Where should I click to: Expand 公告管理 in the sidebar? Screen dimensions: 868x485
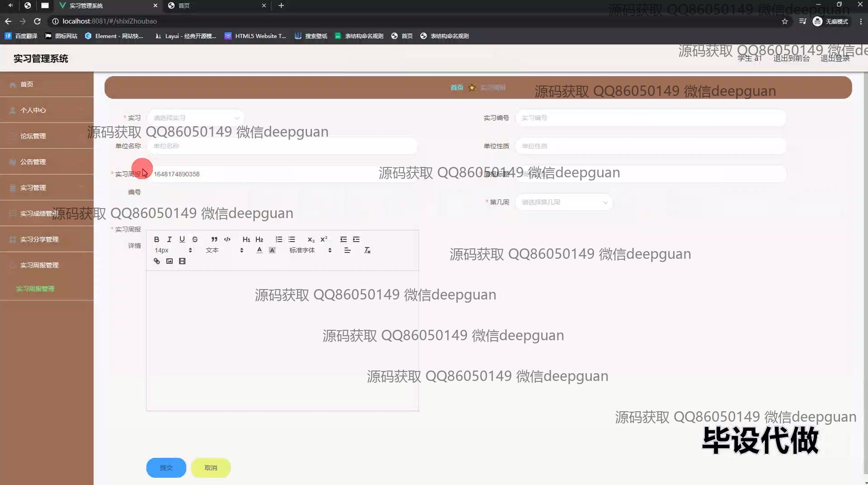tap(47, 162)
